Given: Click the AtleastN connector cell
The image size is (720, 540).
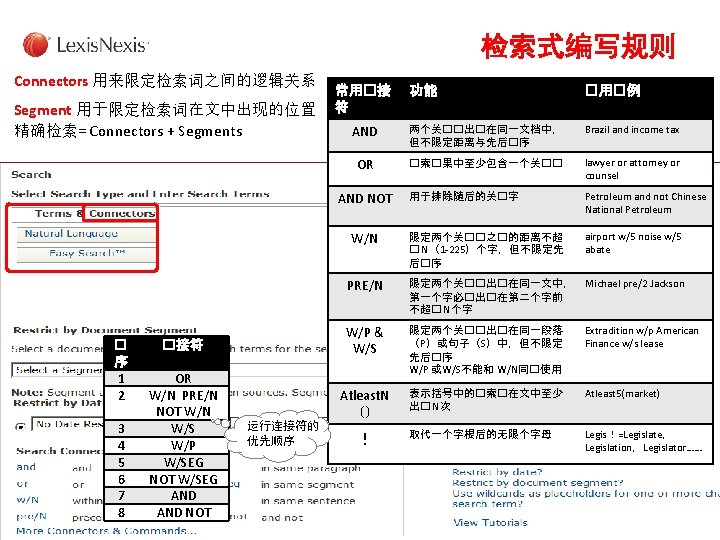Looking at the screenshot, I should tap(365, 403).
